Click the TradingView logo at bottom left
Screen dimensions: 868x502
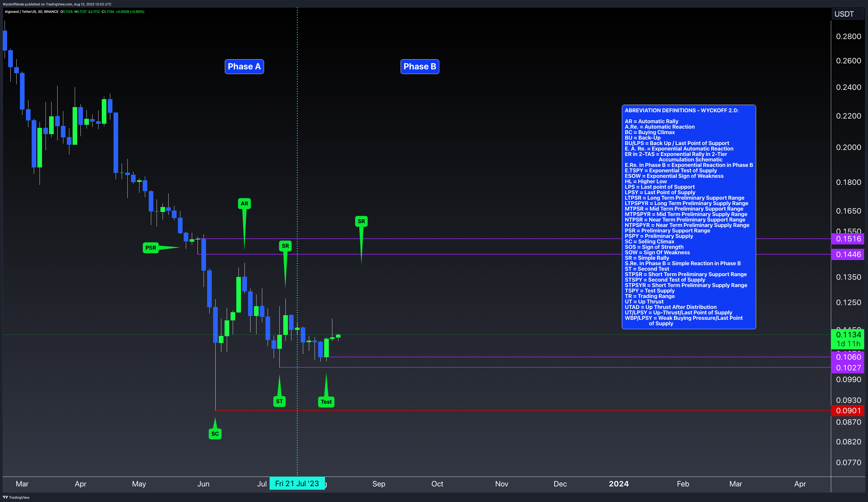[16, 497]
